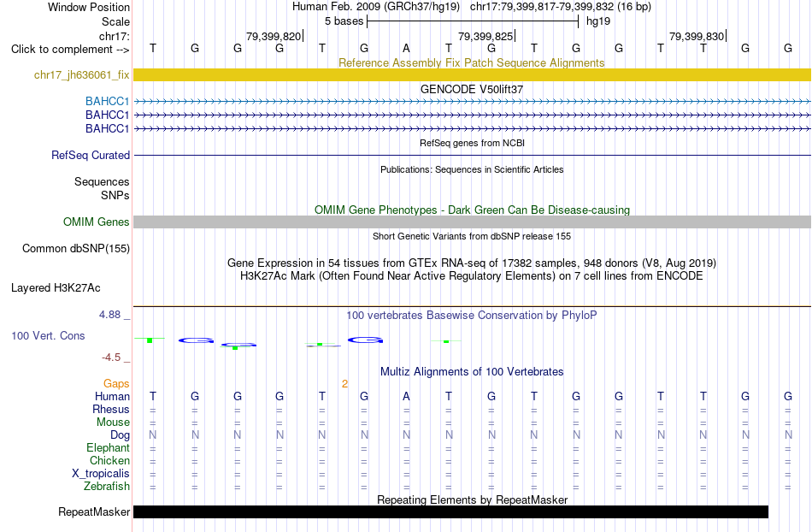Click the hg19 scale label
The height and width of the screenshot is (532, 812).
click(x=598, y=21)
